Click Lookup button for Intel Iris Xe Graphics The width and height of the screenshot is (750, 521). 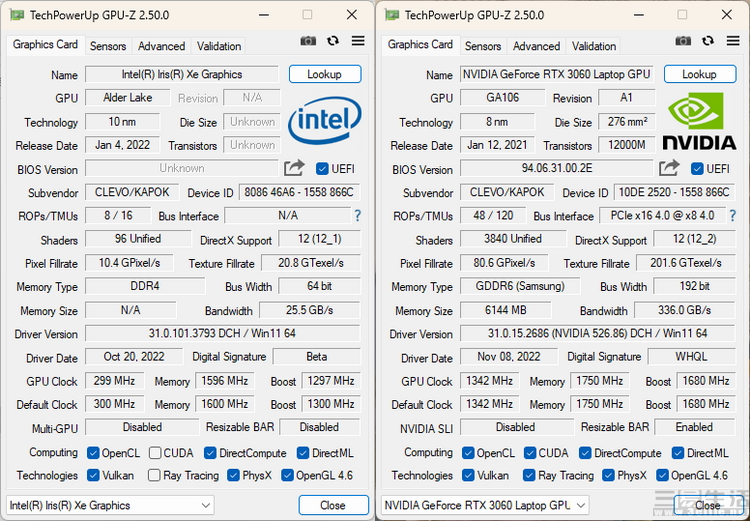324,74
